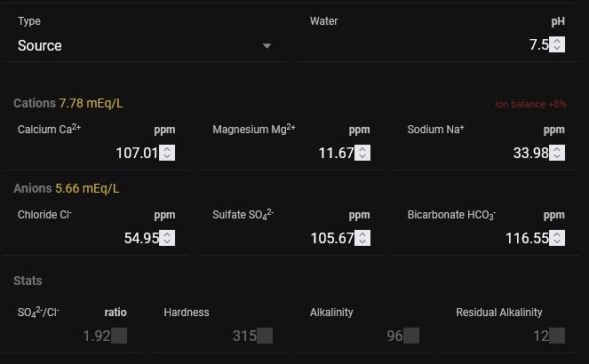Click the Calcium spinner stepper
The image size is (589, 364).
click(x=167, y=153)
